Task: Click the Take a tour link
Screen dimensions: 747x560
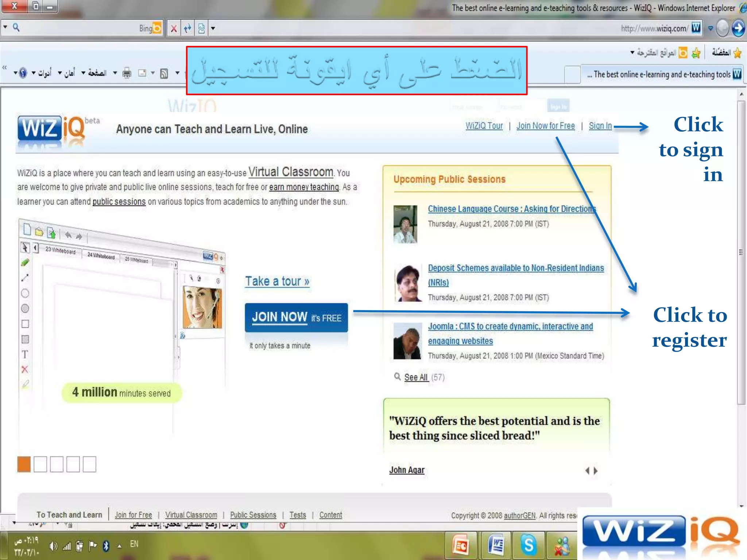Action: 277,281
